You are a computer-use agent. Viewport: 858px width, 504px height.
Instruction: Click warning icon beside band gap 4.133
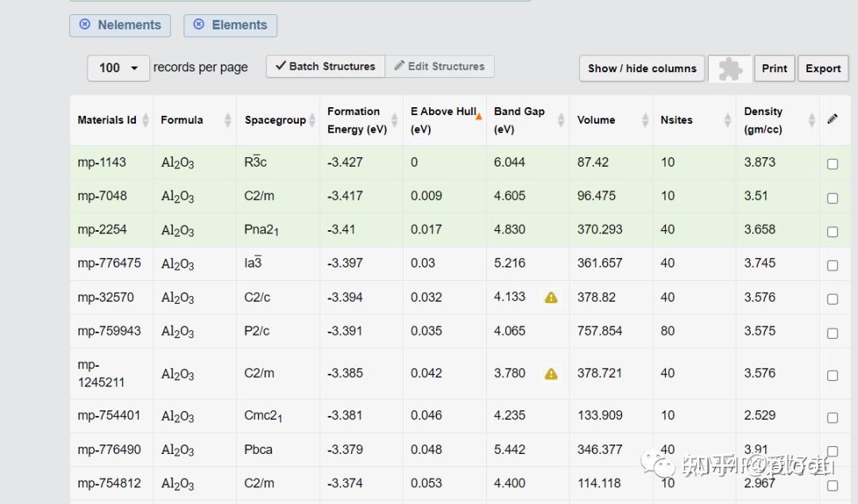tap(551, 298)
